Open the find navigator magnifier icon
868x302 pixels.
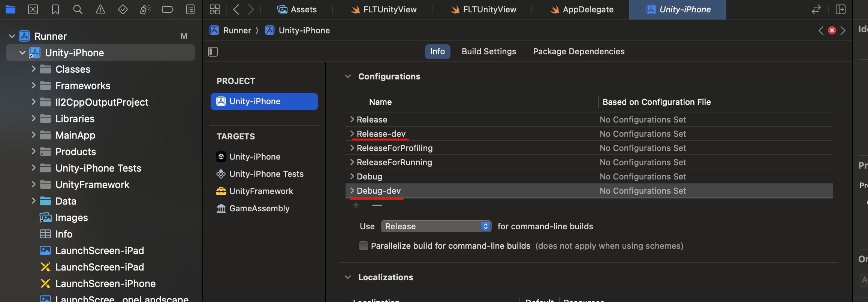[x=78, y=9]
